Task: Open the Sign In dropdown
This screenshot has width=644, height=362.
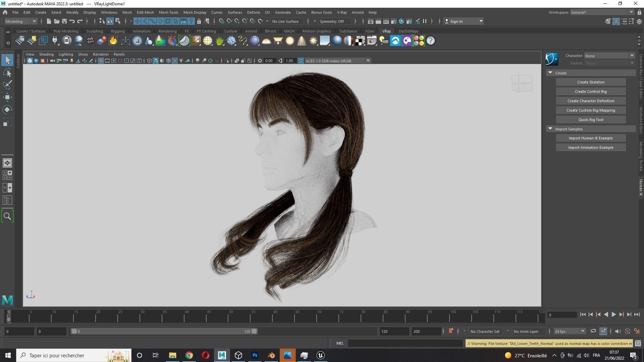Action: (463, 21)
